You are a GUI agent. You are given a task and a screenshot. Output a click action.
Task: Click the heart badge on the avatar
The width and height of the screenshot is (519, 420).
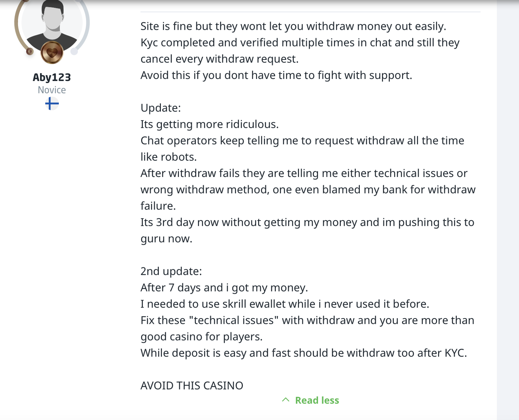(52, 53)
